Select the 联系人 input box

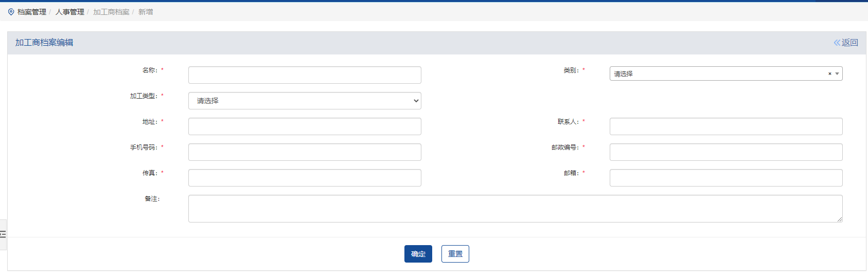point(725,126)
